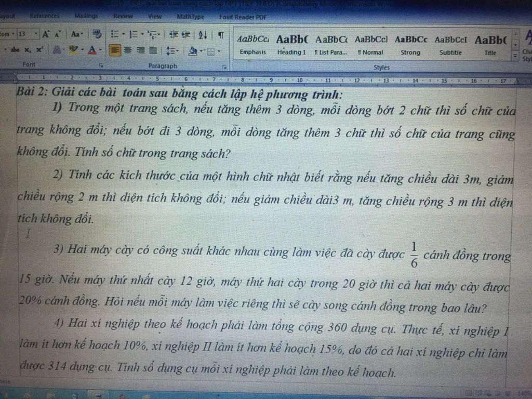The width and height of the screenshot is (532, 399).
Task: Open the bullet library dropdown arrow
Action: 124,34
